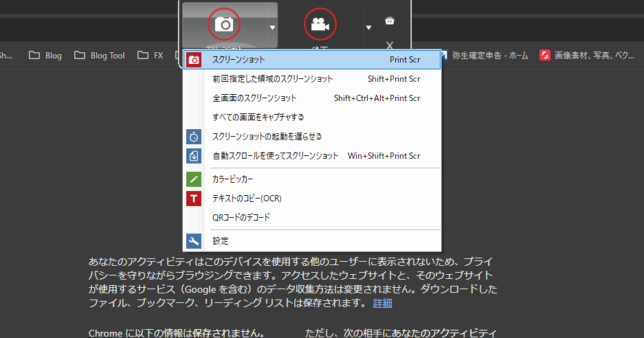Select 前回指定した領域のスクリーンショット menu item

272,79
